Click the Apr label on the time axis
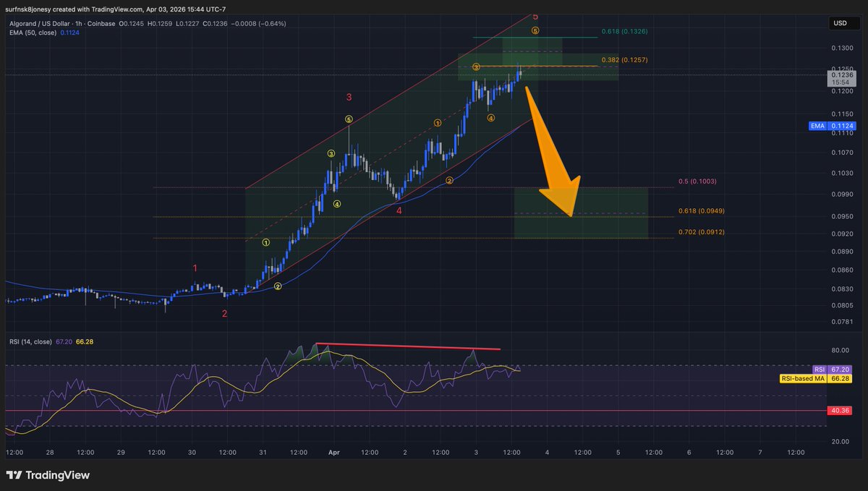The image size is (868, 491). pos(333,451)
